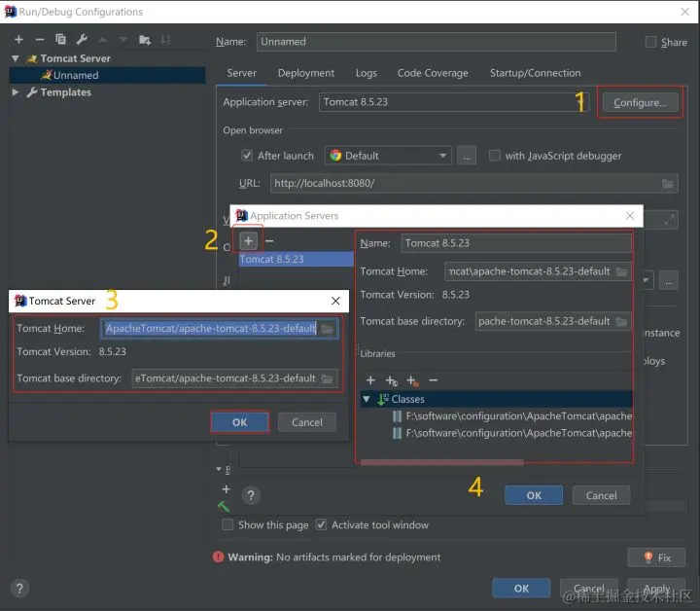Remove library entry with minus icon
The image size is (700, 611).
point(433,380)
